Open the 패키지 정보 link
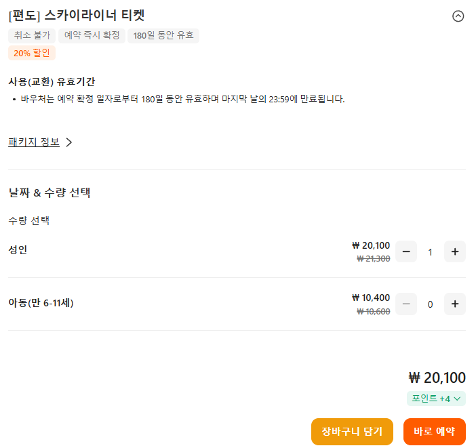 pyautogui.click(x=34, y=142)
